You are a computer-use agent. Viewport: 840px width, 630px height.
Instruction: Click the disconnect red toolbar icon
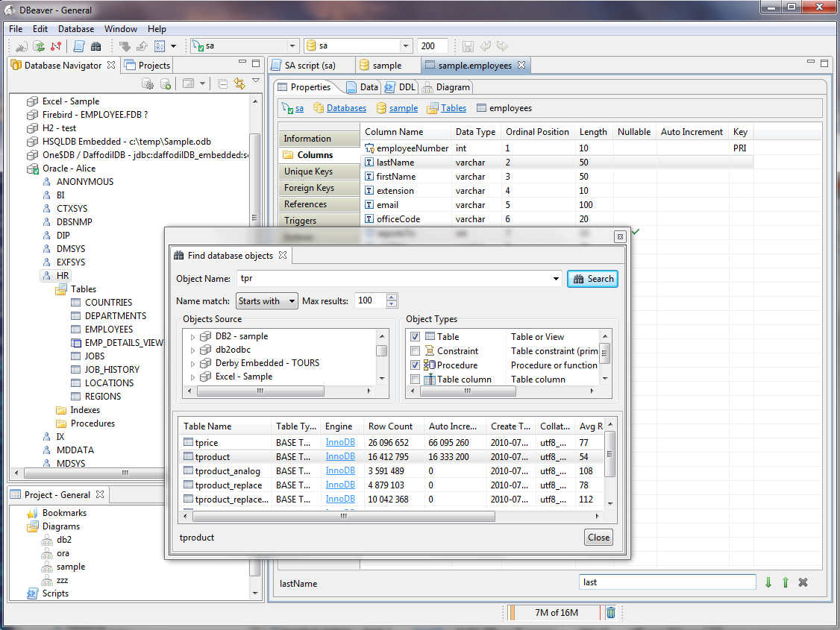[x=56, y=46]
